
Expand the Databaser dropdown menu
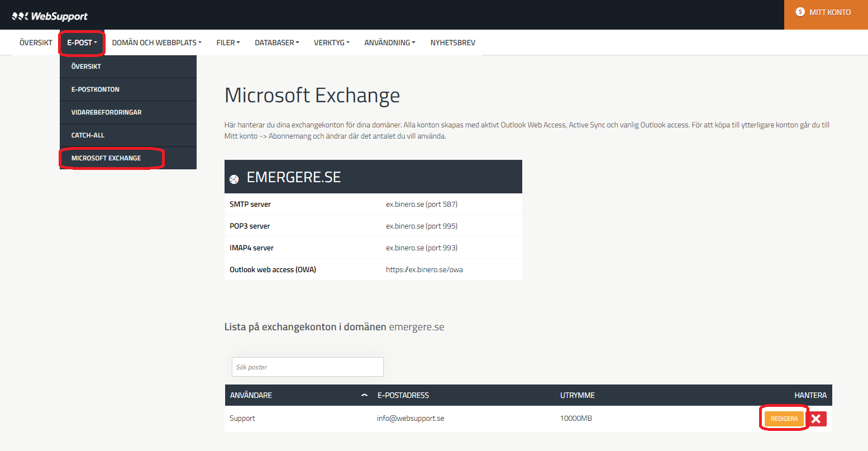[277, 42]
